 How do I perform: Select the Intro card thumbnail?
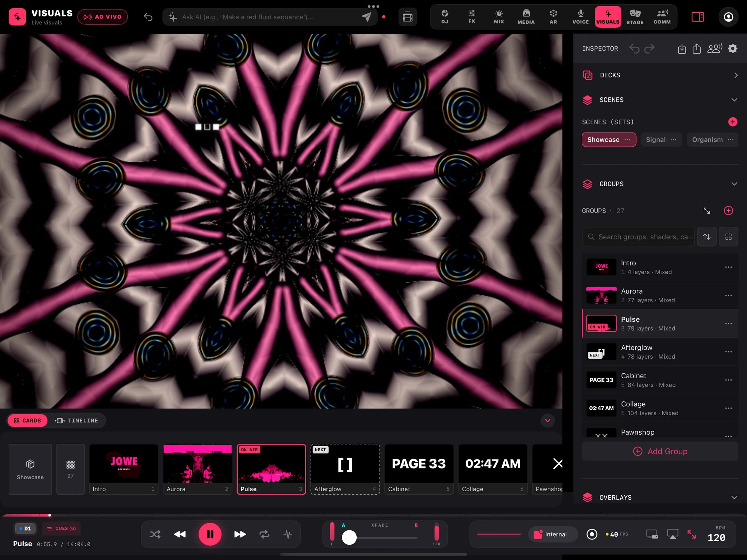point(124,469)
